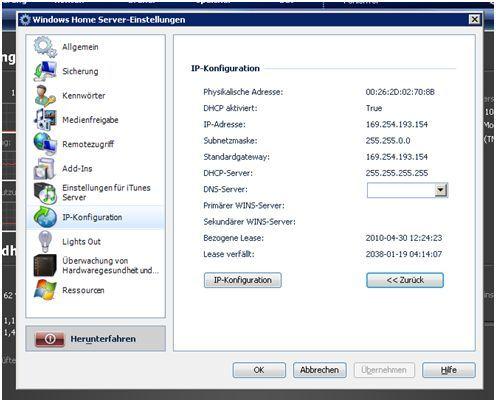496x402 pixels.
Task: Click the << Zurück button
Action: tap(405, 280)
